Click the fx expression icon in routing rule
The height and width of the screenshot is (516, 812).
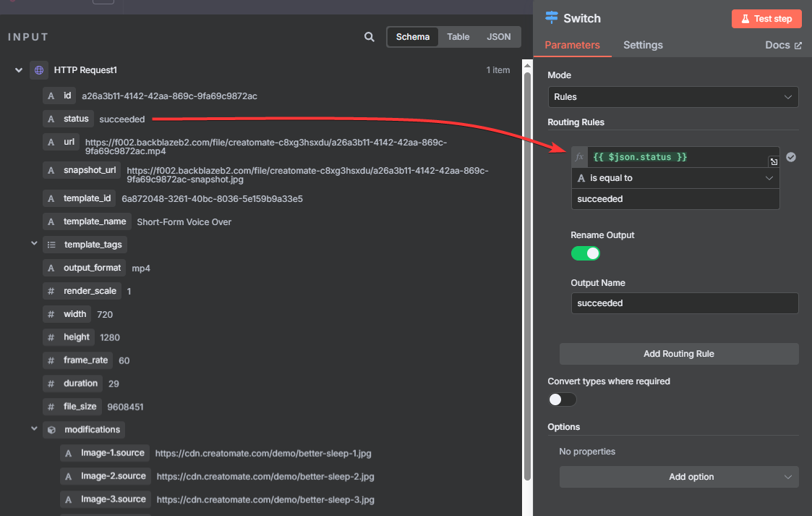tap(579, 157)
